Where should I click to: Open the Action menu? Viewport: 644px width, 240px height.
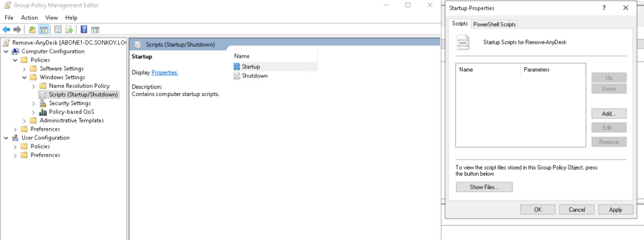pyautogui.click(x=29, y=18)
